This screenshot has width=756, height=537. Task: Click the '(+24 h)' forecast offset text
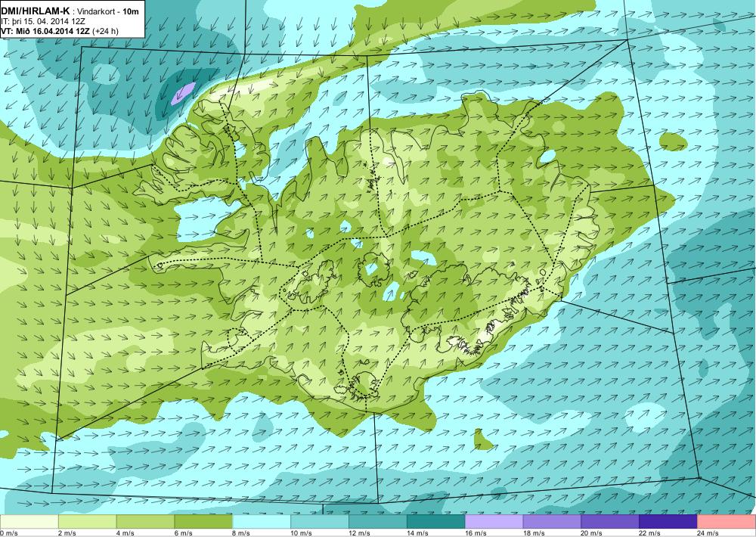(105, 31)
